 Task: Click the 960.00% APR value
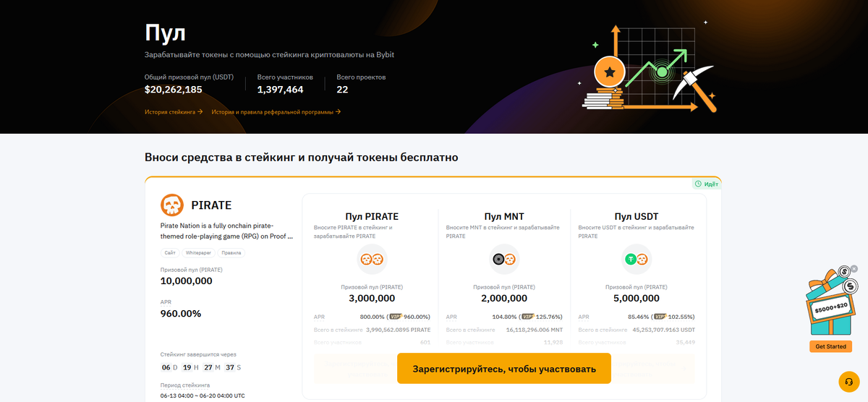(x=181, y=314)
